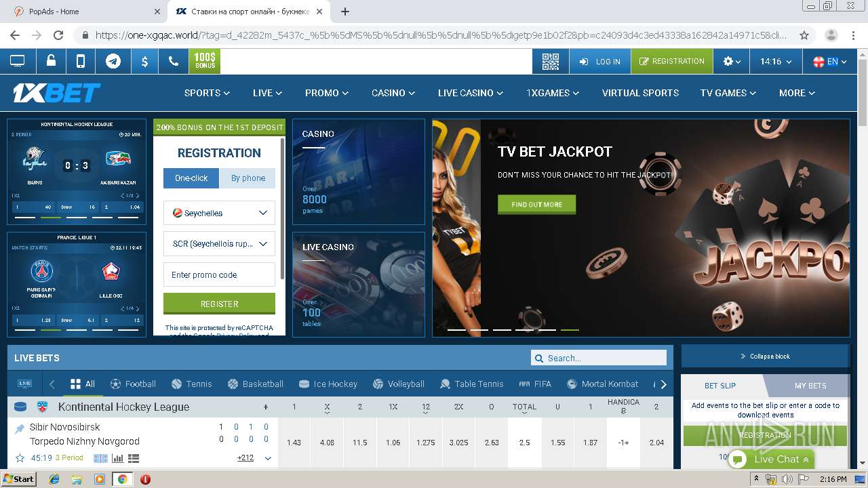Screen dimensions: 868x488
Task: Go to the first banner slide indicator
Action: [x=456, y=330]
